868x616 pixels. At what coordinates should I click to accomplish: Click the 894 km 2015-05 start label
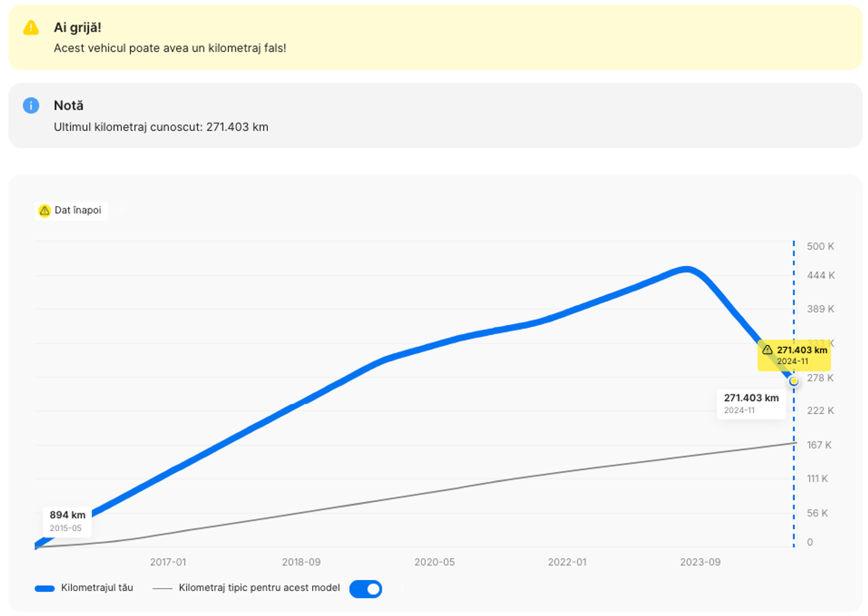point(67,521)
